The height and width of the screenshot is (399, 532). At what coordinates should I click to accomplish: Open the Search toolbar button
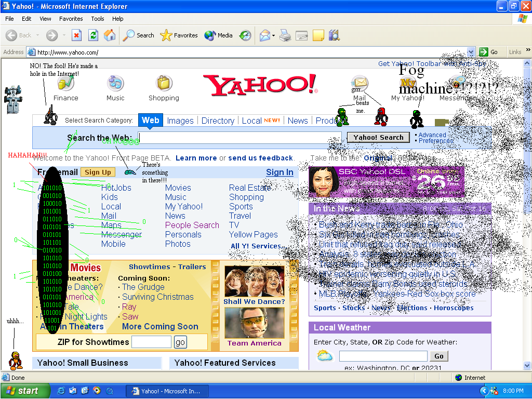(x=138, y=35)
